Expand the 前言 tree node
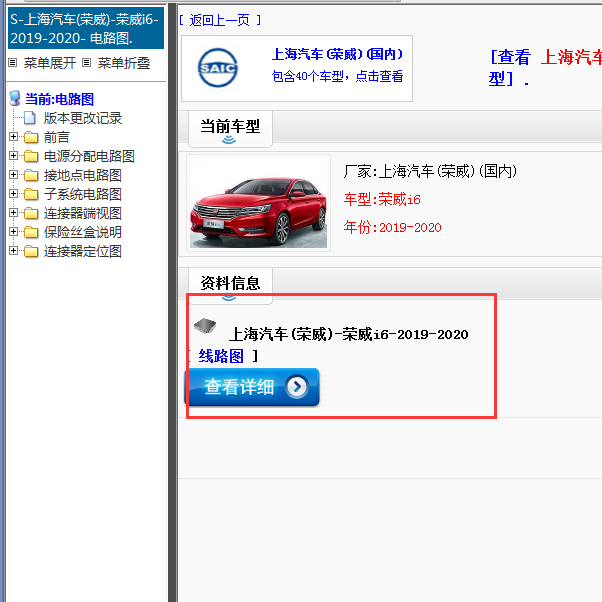The width and height of the screenshot is (602, 602). tap(13, 137)
